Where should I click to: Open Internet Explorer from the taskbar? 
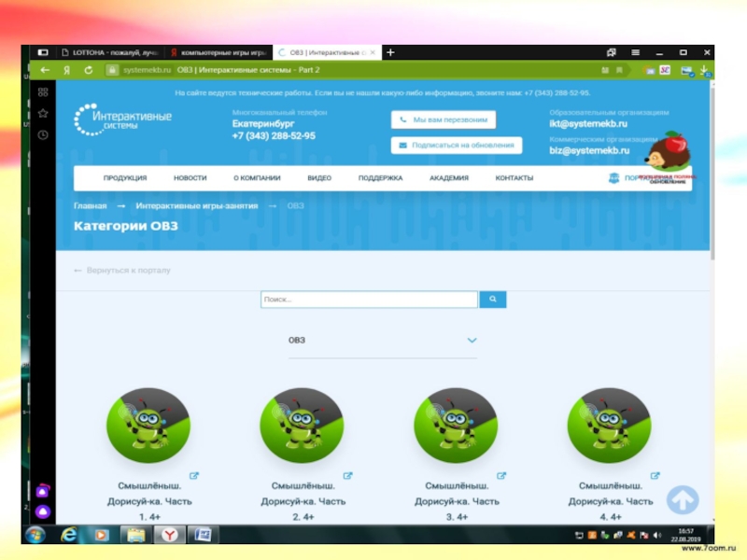(69, 535)
